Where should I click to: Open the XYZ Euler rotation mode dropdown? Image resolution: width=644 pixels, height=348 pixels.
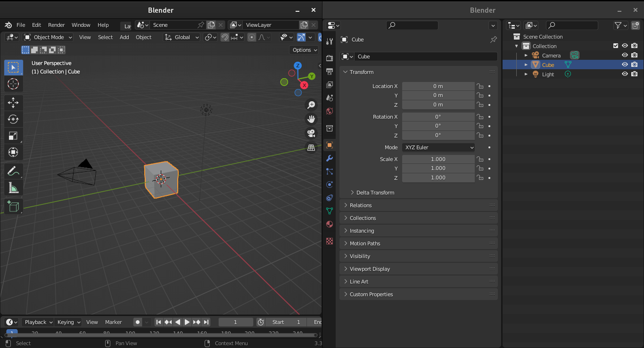[438, 147]
